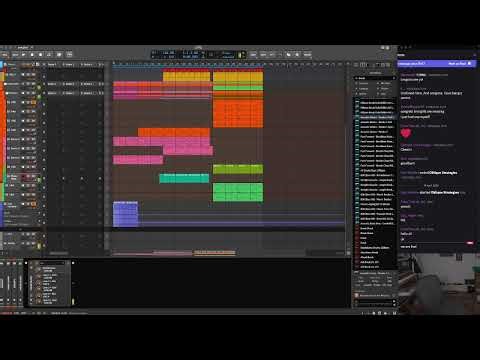Select the large orange clip in arranger
Screen dimensions: 480x360
[238, 114]
